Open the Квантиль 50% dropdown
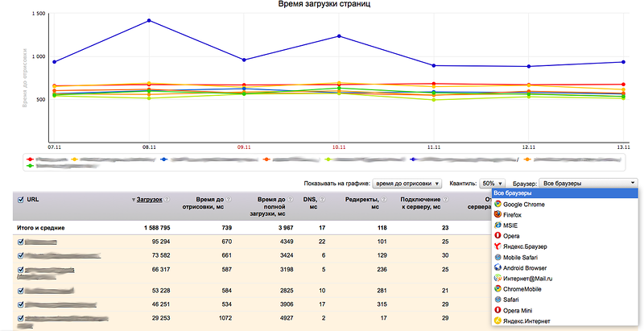The height and width of the screenshot is (331, 644). coord(492,184)
